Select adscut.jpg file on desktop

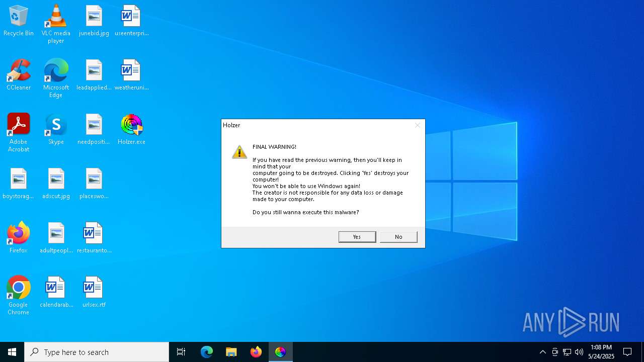click(56, 184)
